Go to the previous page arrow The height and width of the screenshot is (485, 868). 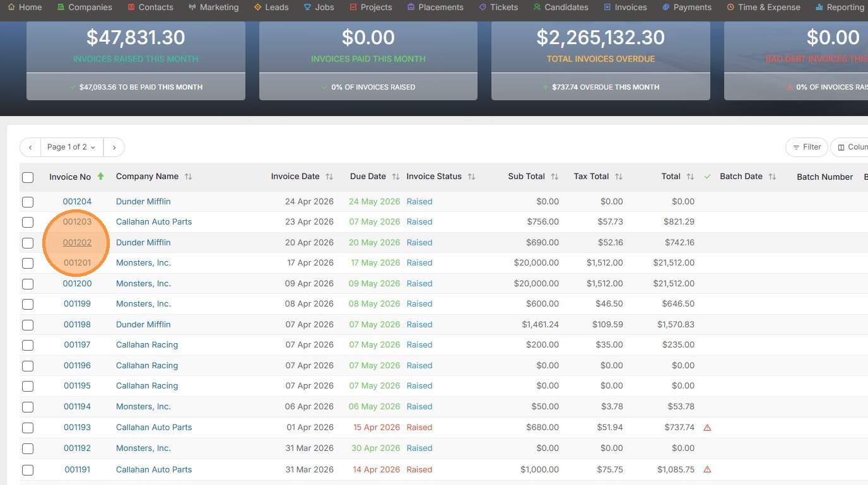pos(30,147)
